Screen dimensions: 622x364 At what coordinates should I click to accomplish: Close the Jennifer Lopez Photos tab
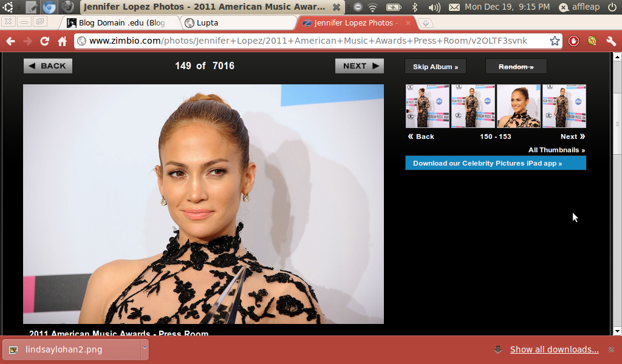click(408, 23)
